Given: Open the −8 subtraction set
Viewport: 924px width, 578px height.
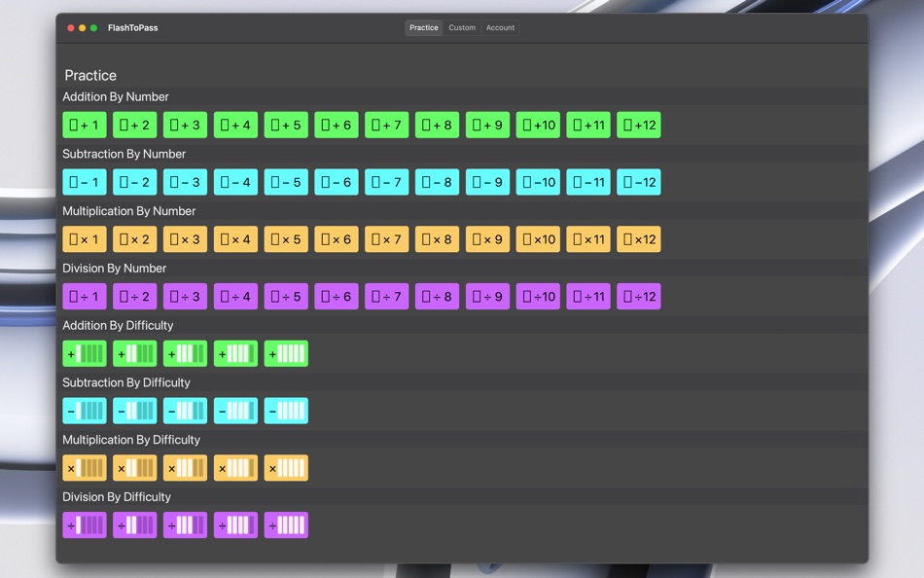Looking at the screenshot, I should point(438,182).
